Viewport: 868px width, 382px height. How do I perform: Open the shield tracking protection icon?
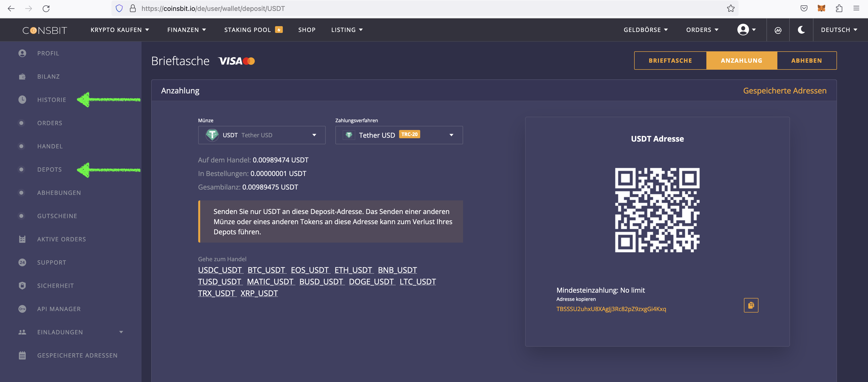click(x=119, y=8)
